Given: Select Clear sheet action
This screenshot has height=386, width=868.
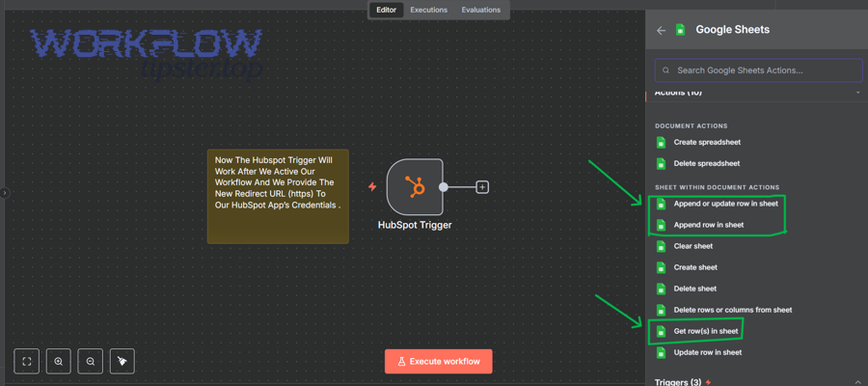Looking at the screenshot, I should tap(693, 246).
